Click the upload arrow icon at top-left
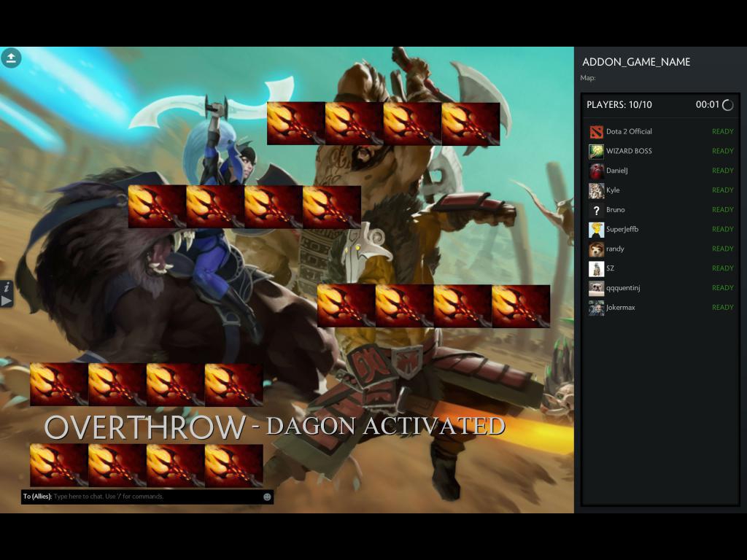This screenshot has width=747, height=560. pyautogui.click(x=11, y=58)
